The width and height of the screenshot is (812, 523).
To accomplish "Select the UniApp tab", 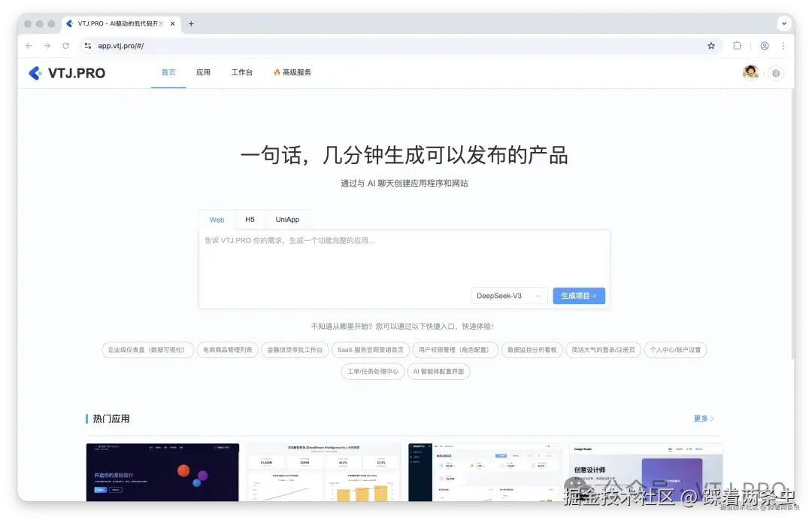I will [x=287, y=219].
